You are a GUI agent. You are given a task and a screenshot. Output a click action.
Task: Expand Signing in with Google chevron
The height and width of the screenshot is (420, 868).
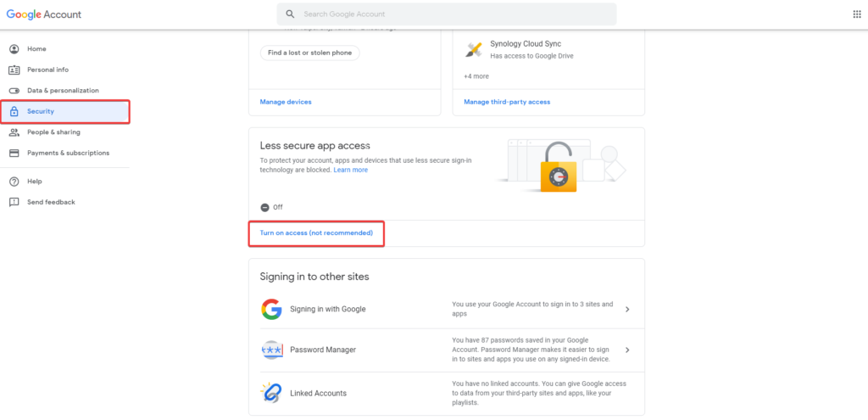[x=627, y=309]
